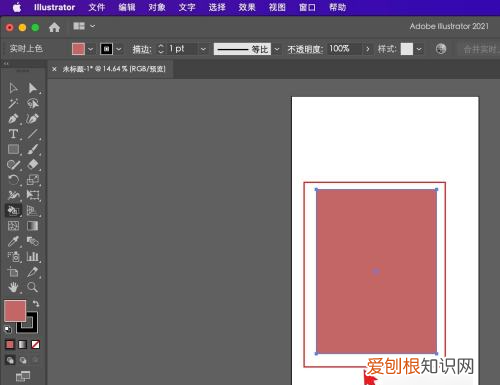Open recolor artwork globe icon
The height and width of the screenshot is (385, 500).
(x=441, y=49)
